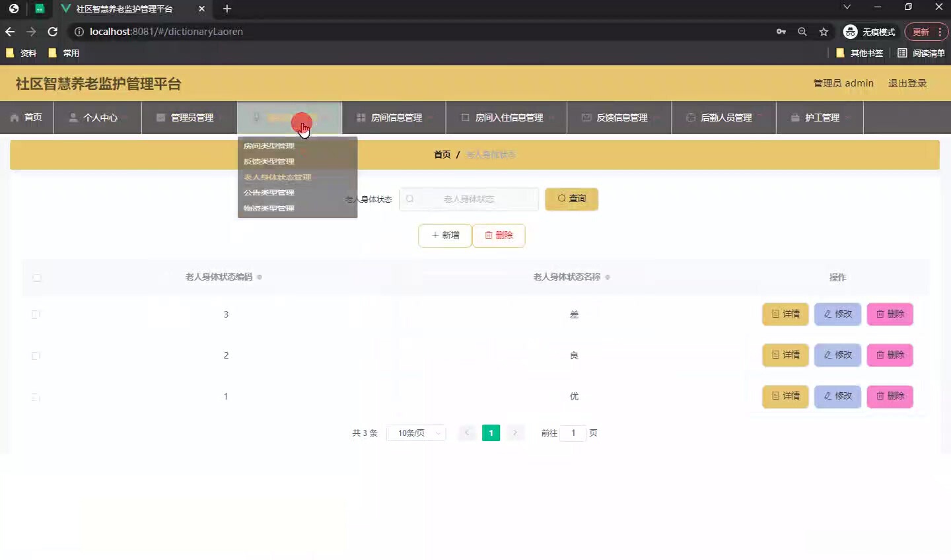The height and width of the screenshot is (560, 951).
Task: Open the 10条/页 page size dropdown
Action: click(416, 433)
